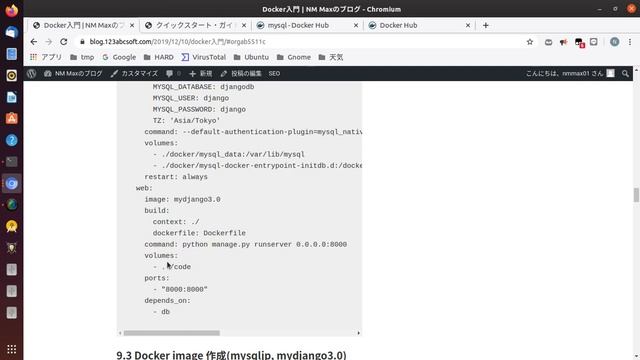Viewport: 640px width, 360px height.
Task: Click the megaphone extension icon
Action: coord(564,42)
